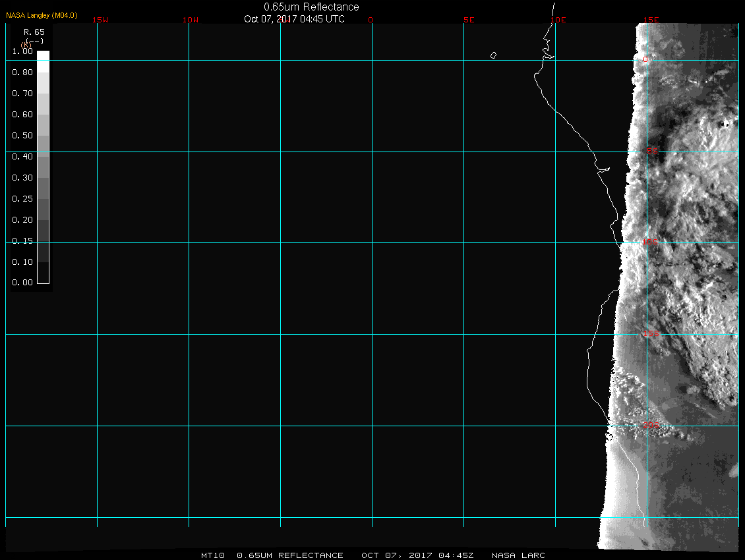This screenshot has width=745, height=560.
Task: Select the 10S latitude label
Action: tap(650, 242)
